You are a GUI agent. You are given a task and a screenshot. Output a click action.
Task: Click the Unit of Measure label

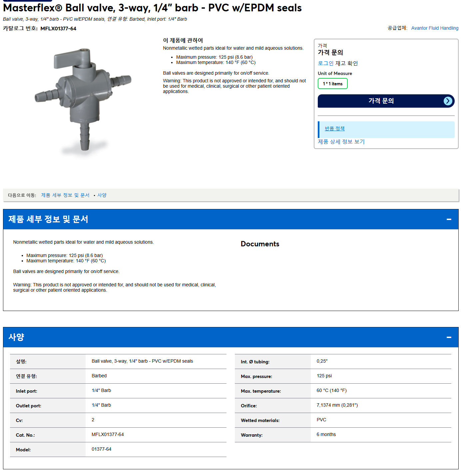click(335, 74)
